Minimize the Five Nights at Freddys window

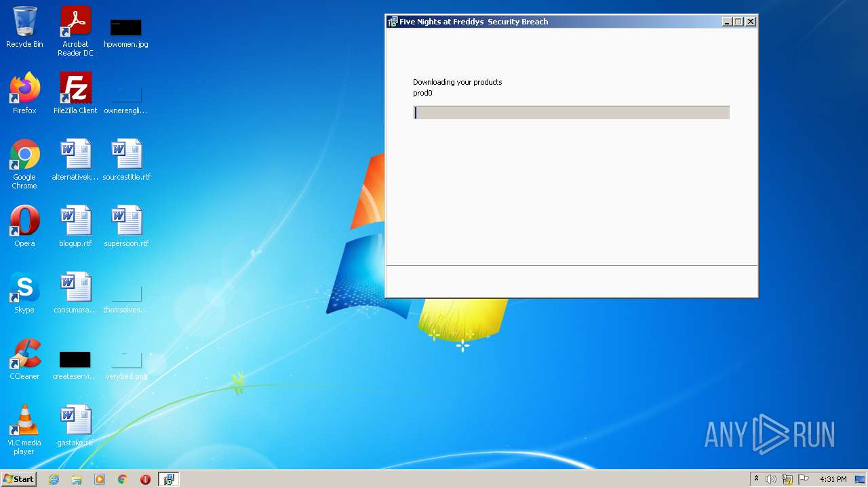pos(727,22)
